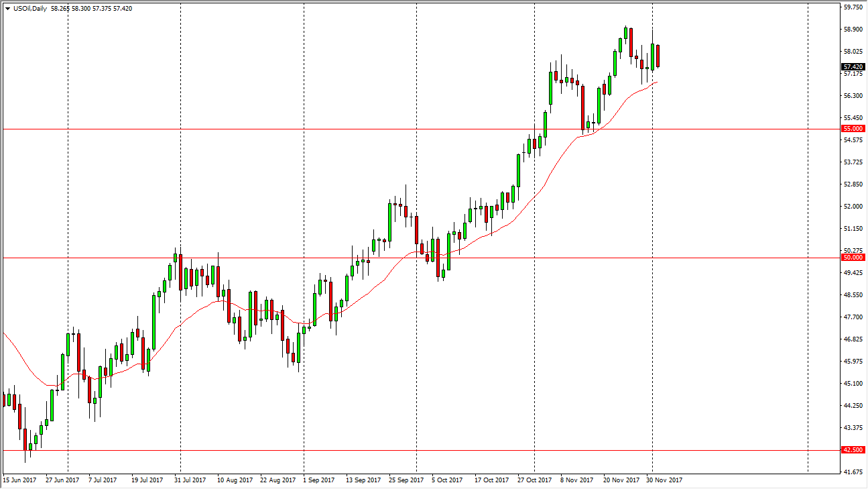Click the 43.375 price axis label
This screenshot has height=489, width=868.
[x=853, y=428]
